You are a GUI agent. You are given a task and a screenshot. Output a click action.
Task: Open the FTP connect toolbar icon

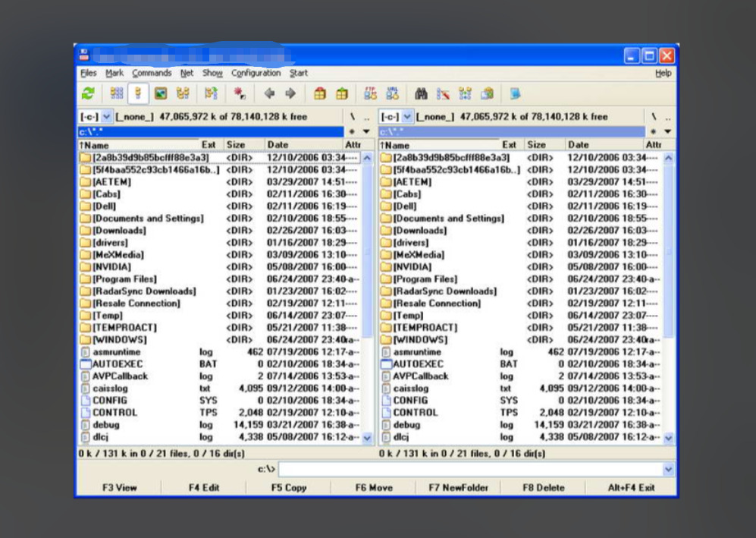click(x=371, y=93)
